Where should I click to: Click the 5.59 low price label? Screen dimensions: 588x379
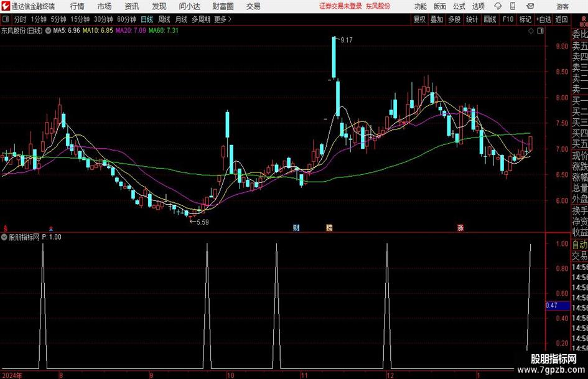(202, 222)
